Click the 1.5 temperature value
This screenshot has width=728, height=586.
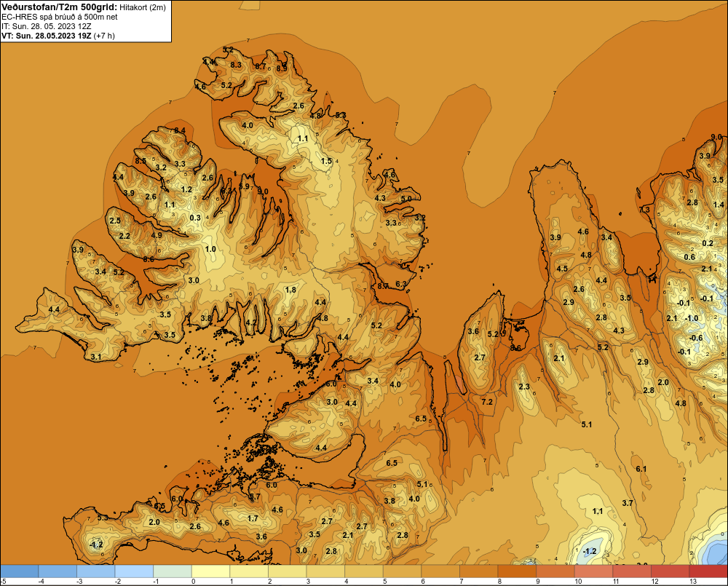(x=326, y=161)
